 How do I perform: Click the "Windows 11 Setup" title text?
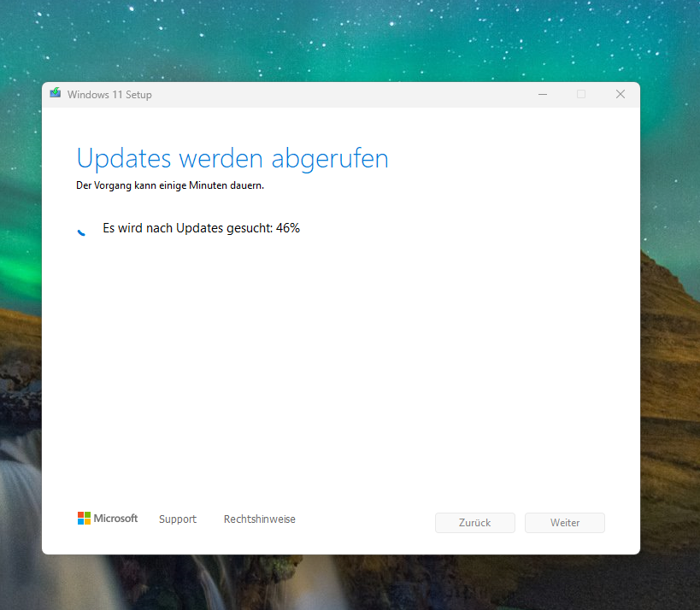[109, 95]
